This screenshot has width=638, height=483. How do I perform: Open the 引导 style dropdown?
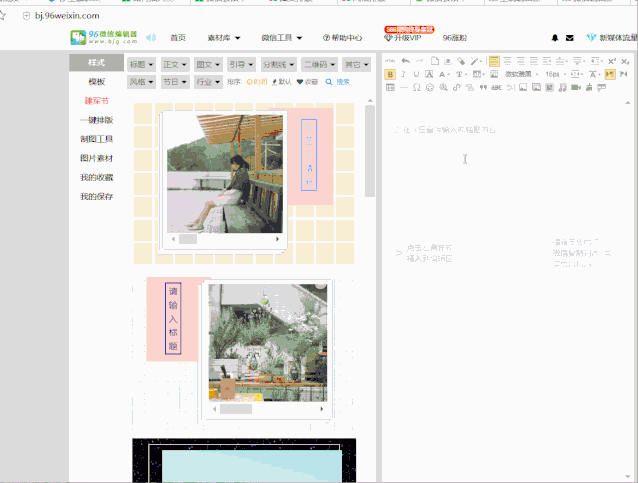pyautogui.click(x=241, y=64)
